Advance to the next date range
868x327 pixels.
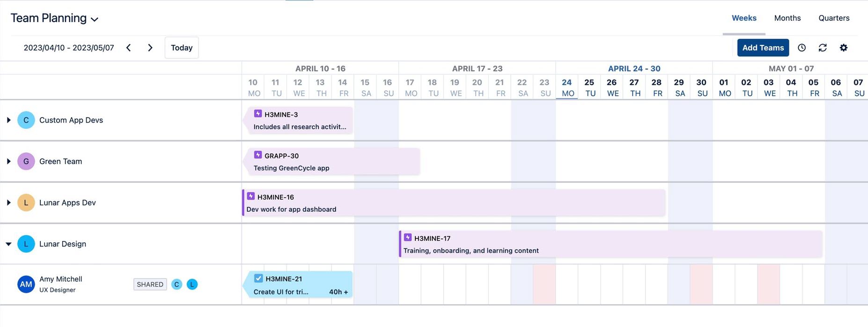[x=150, y=48]
